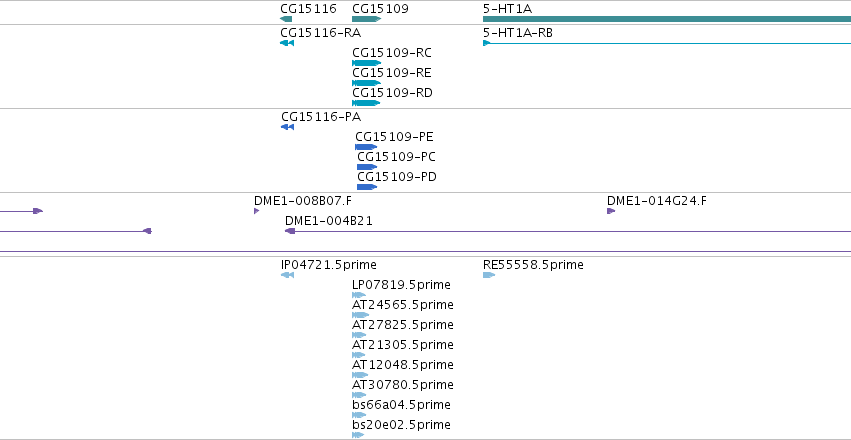
Task: Click the LP07819.5prime EST label
Action: (x=402, y=285)
